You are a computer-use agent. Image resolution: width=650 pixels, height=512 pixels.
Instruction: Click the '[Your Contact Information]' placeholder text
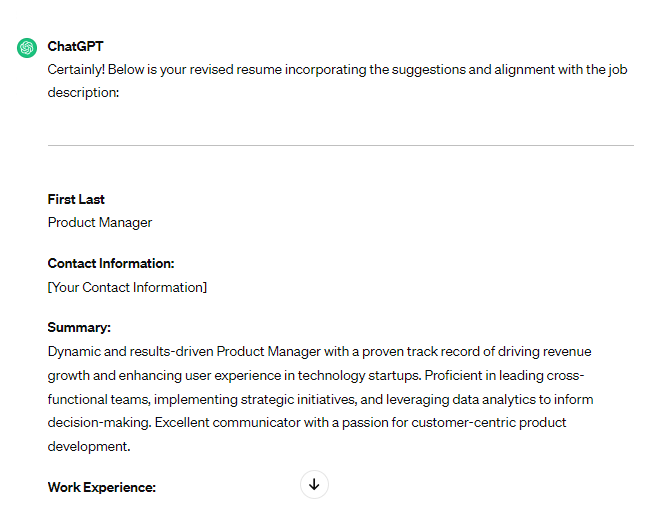click(127, 287)
